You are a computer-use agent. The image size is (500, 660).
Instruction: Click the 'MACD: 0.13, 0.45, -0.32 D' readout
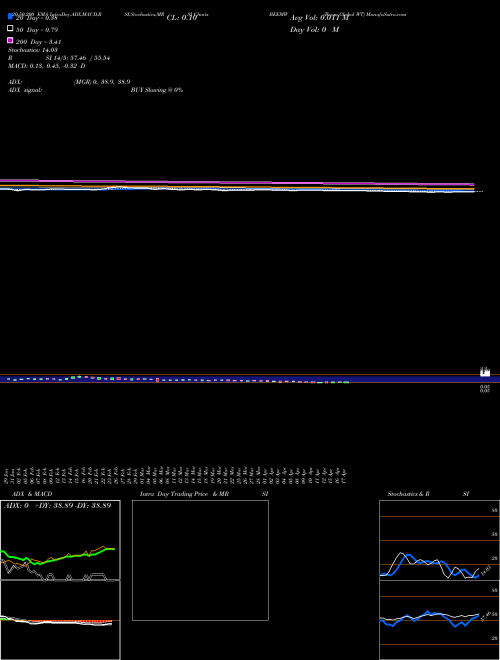47,66
